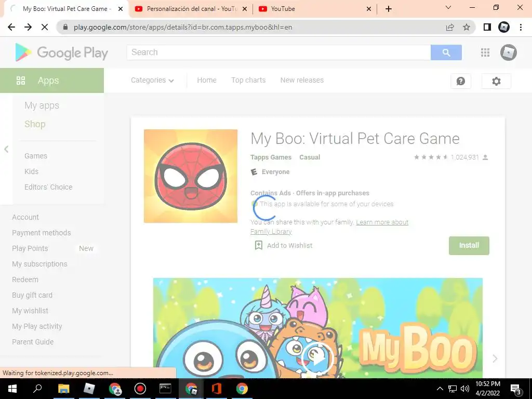
Task: Close the Personalización del canal tab
Action: click(x=245, y=9)
